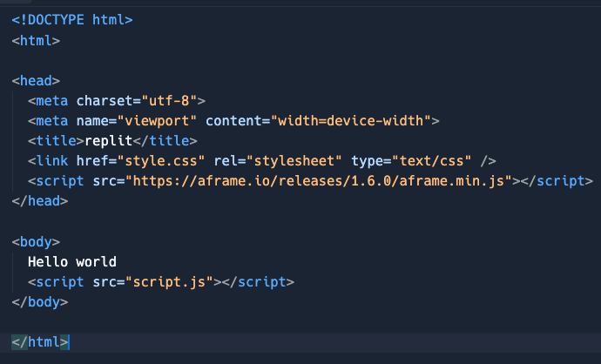Click the "viewport" name value
This screenshot has height=364, width=601.
pyautogui.click(x=157, y=121)
